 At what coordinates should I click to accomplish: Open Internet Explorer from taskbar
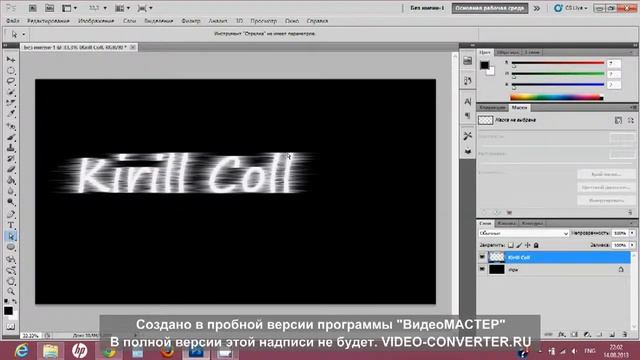coord(21,351)
